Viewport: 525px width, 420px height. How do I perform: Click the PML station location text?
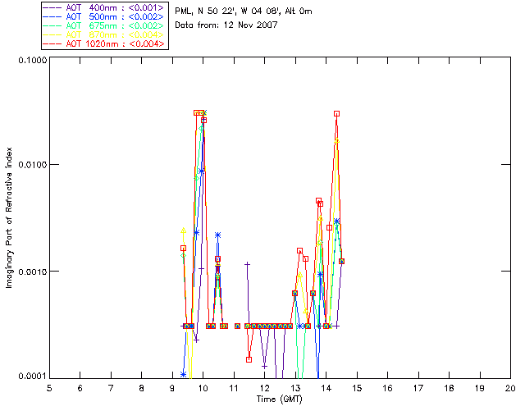pyautogui.click(x=244, y=11)
